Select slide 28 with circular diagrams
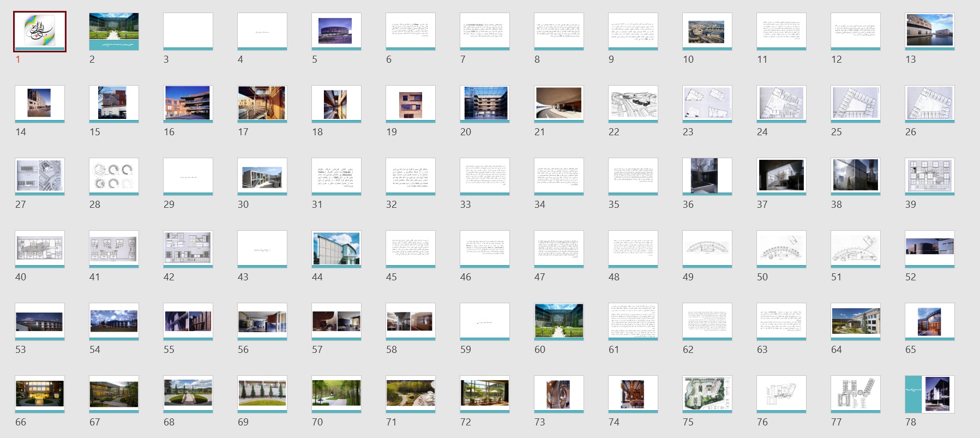The width and height of the screenshot is (980, 438). click(x=114, y=176)
